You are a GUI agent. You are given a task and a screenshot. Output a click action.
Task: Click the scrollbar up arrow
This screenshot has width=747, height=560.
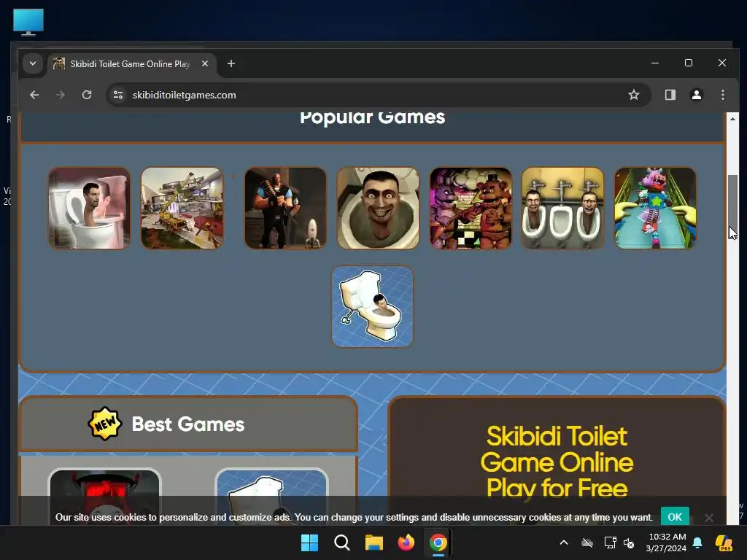732,119
